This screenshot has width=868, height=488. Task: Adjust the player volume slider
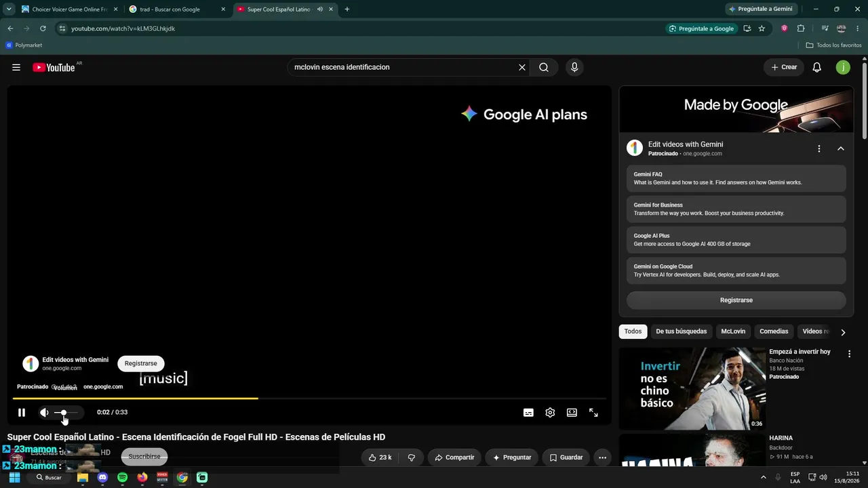(x=66, y=412)
